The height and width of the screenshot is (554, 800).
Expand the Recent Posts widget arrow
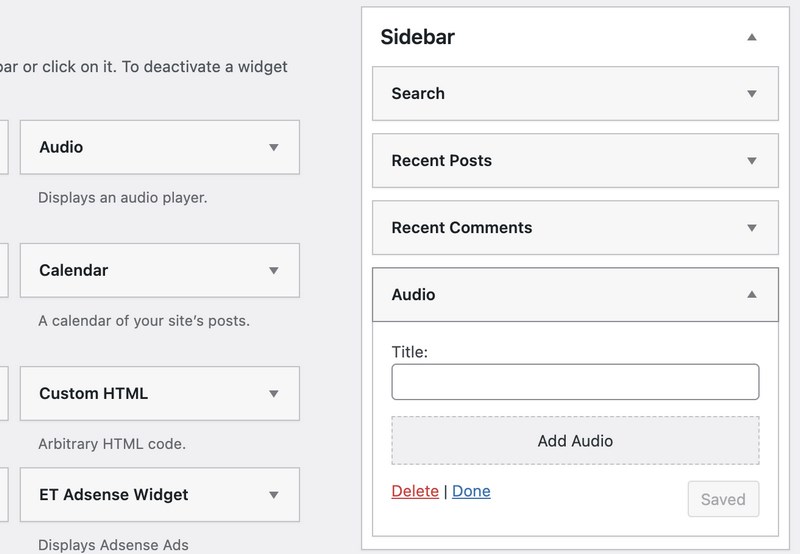(752, 161)
